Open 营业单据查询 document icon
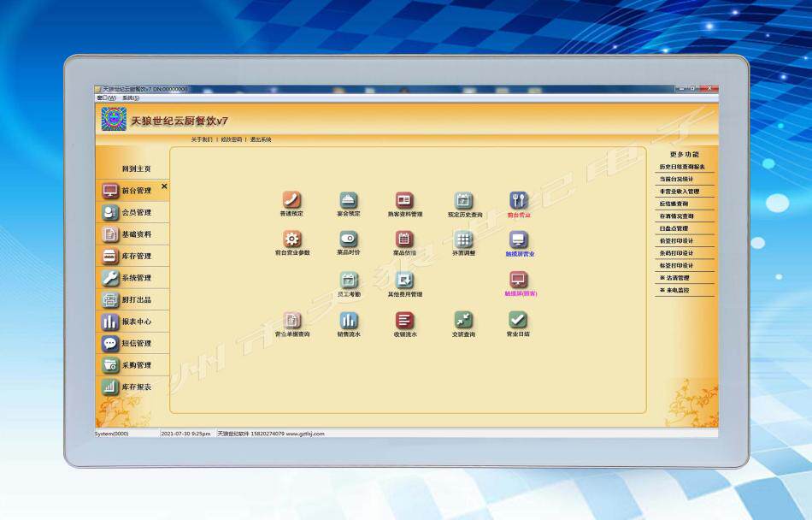The width and height of the screenshot is (812, 520). [x=292, y=320]
